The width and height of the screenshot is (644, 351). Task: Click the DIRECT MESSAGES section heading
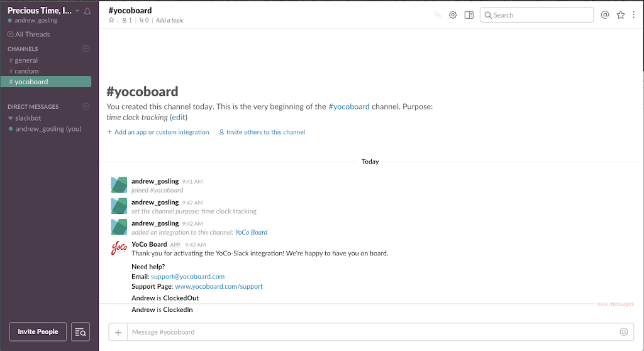pyautogui.click(x=33, y=106)
